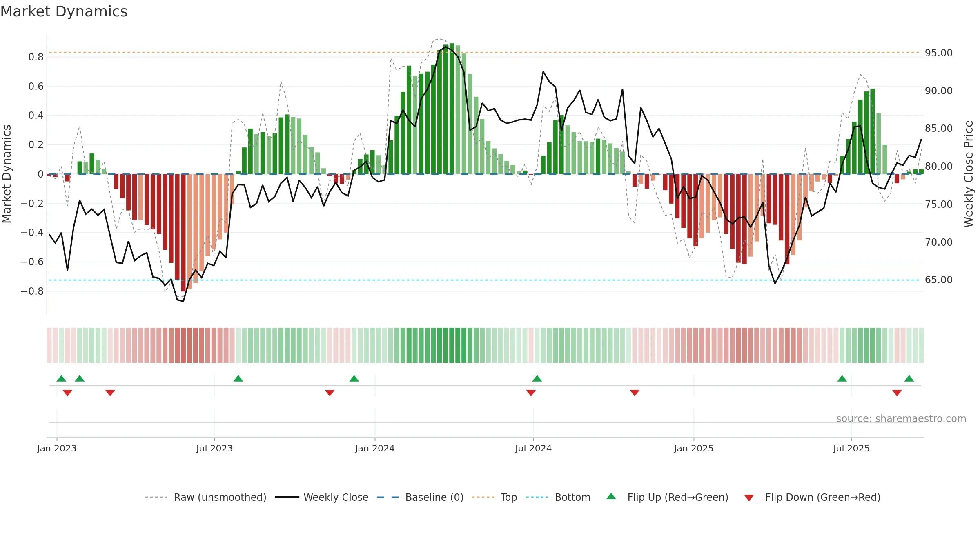
Task: Toggle the Raw (unsmoothed) legend entry
Action: pos(206,497)
